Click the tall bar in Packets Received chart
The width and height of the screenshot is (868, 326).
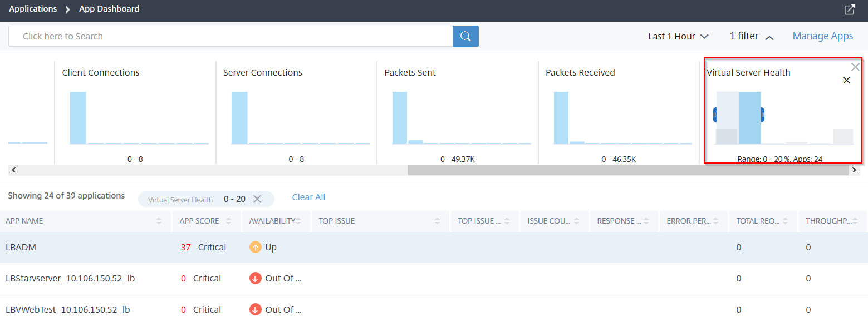tap(561, 118)
